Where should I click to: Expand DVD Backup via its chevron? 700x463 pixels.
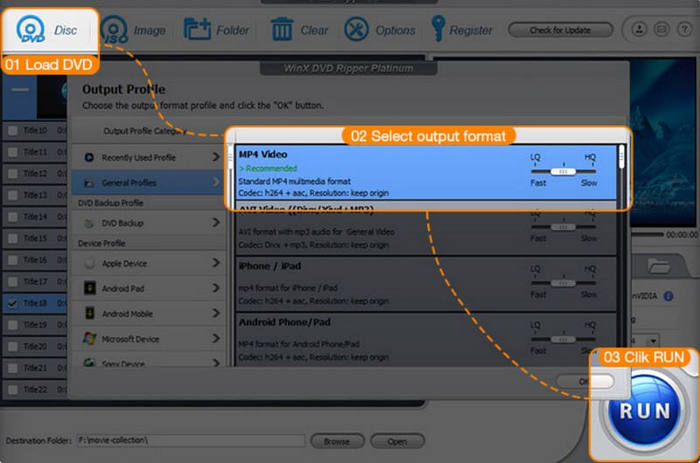tap(216, 222)
